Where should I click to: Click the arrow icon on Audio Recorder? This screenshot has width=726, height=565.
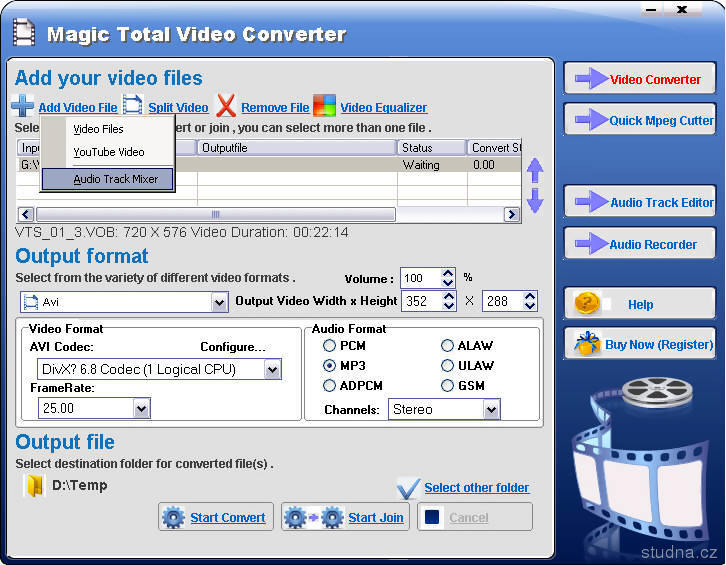(591, 243)
